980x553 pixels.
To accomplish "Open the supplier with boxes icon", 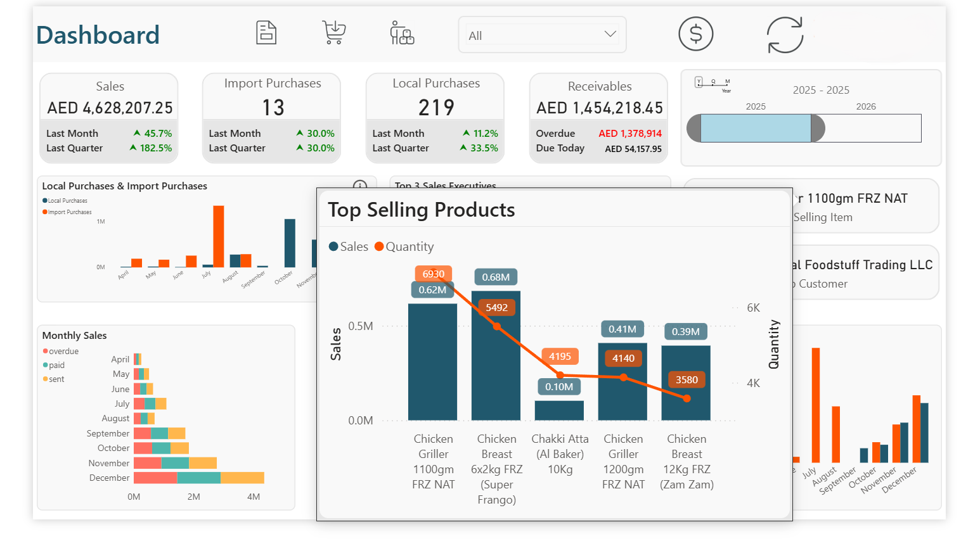I will (x=402, y=33).
